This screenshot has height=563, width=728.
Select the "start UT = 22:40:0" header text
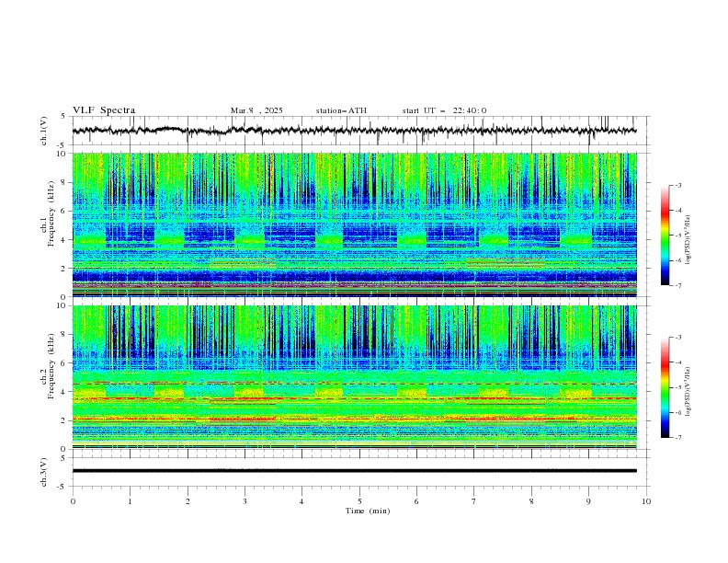(x=444, y=110)
